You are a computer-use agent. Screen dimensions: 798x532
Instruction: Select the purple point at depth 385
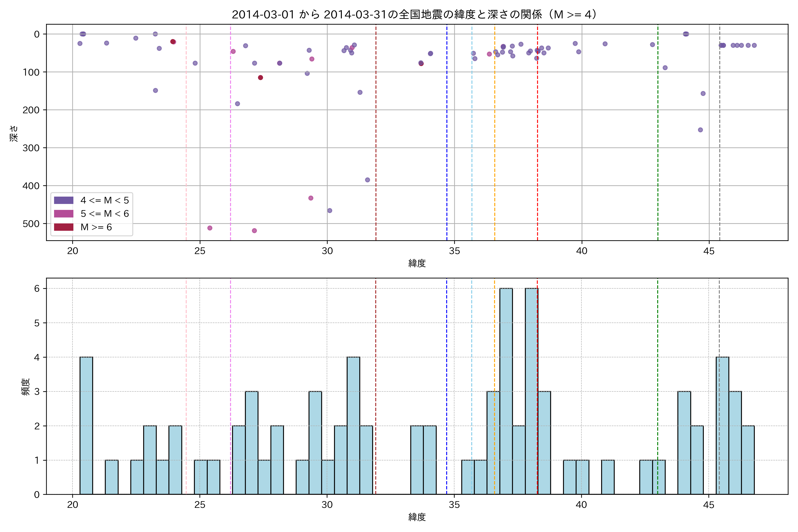coord(368,180)
